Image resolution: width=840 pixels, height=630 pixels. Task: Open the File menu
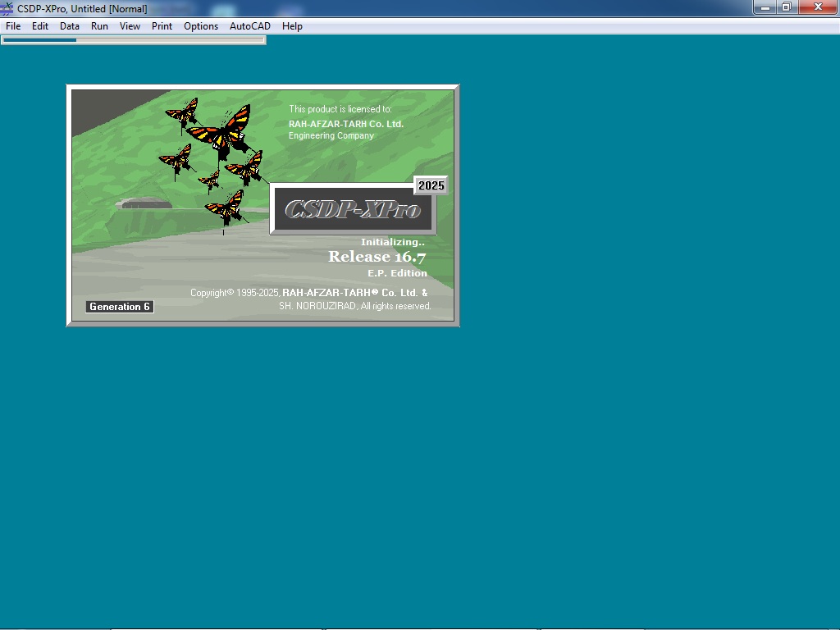coord(13,25)
